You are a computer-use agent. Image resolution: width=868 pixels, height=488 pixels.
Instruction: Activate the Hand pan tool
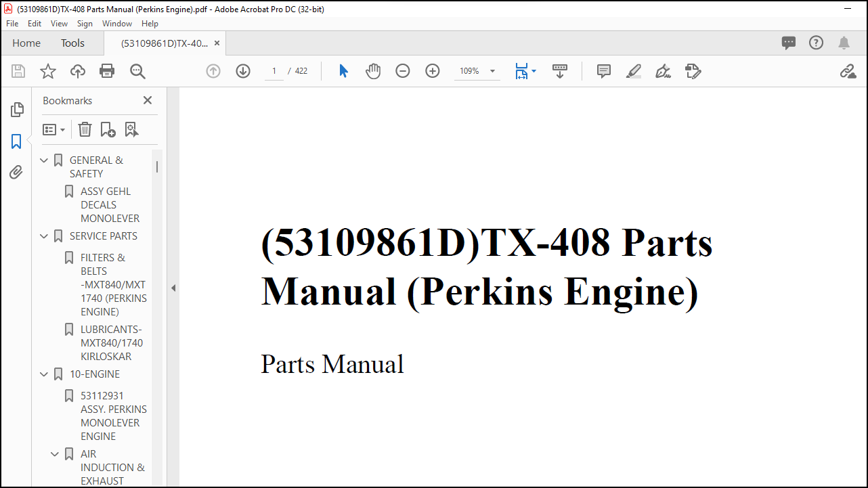(373, 71)
